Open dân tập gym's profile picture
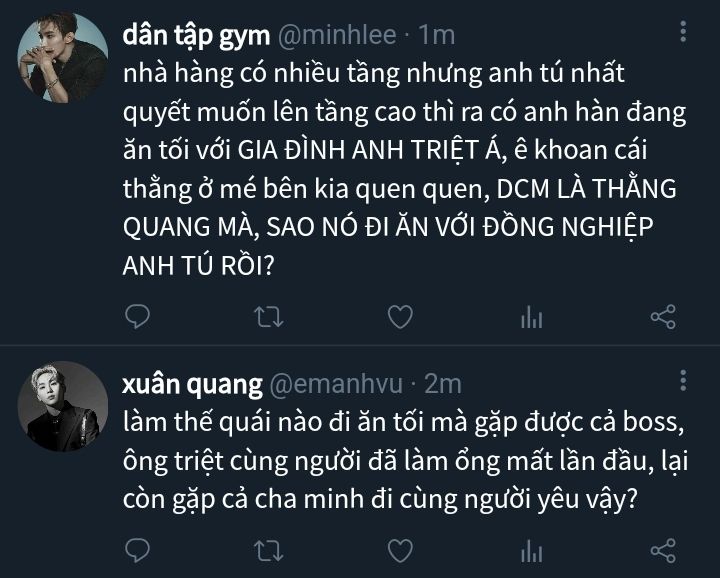Viewport: 720px width, 578px height. click(x=63, y=57)
